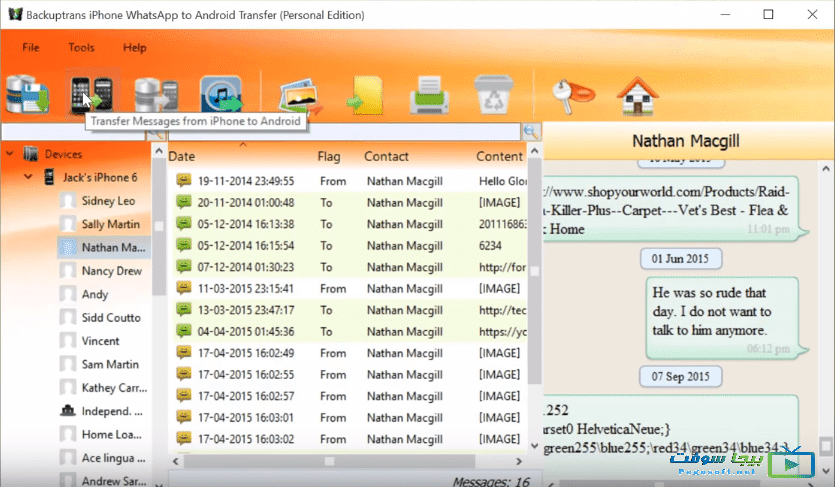Select Sam Martin contact
835x487 pixels.
[110, 365]
